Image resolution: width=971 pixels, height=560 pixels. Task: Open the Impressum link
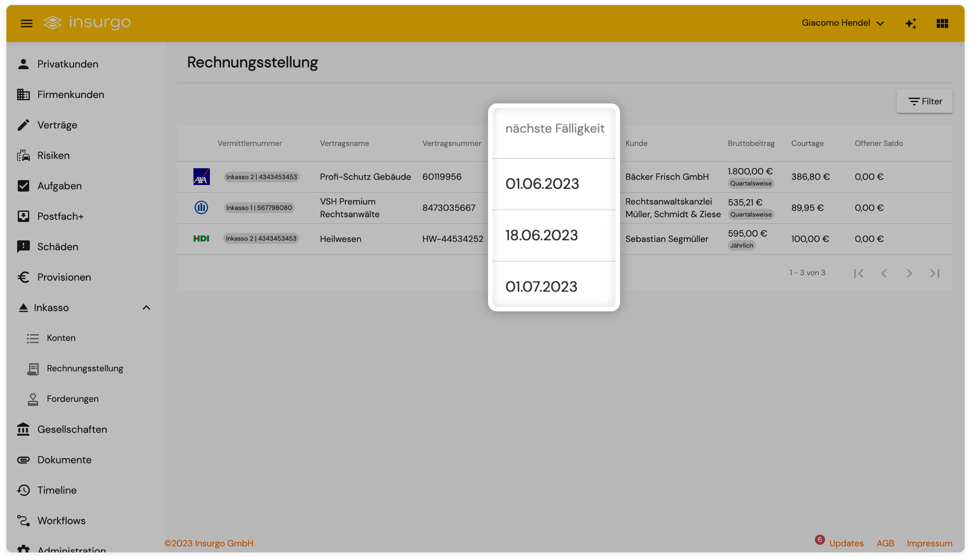[929, 543]
